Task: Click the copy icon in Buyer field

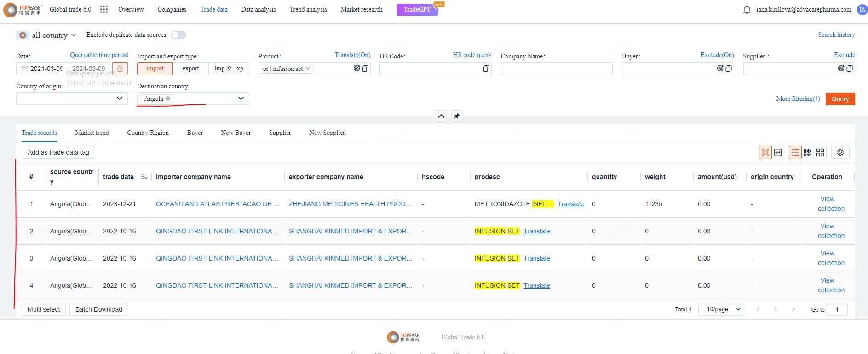Action: [729, 69]
